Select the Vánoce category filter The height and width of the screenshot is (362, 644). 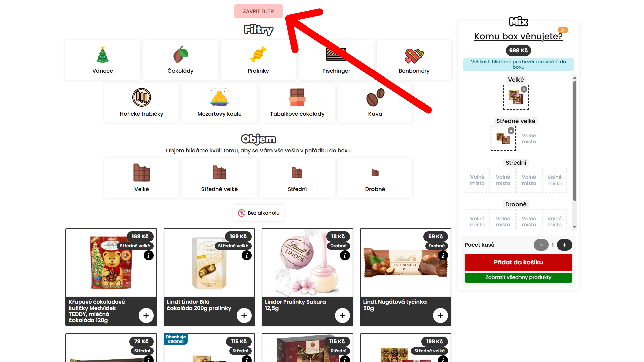click(103, 60)
